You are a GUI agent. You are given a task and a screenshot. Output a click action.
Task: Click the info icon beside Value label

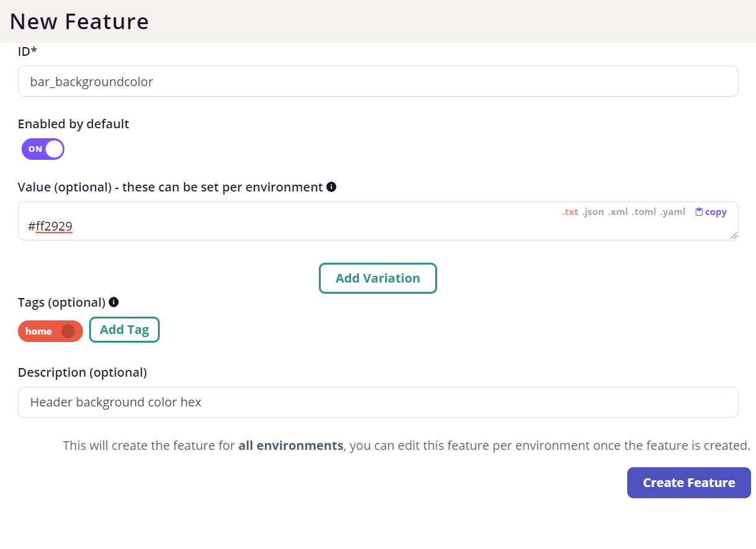pos(331,187)
